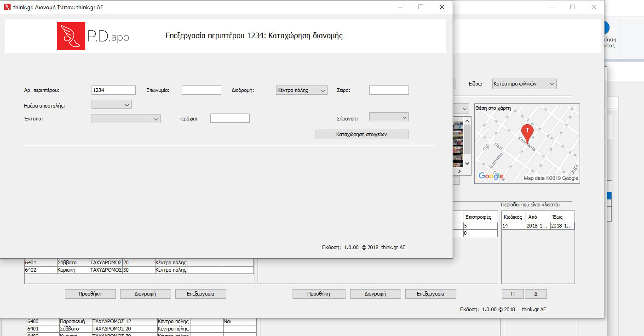Focus the Αρ. περιπτέρου field containing 1234
The width and height of the screenshot is (644, 336).
click(x=113, y=91)
